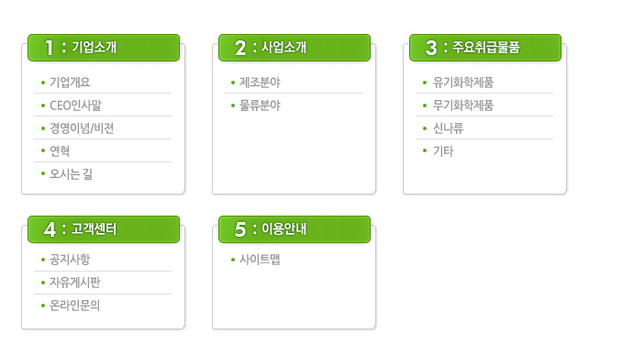The image size is (644, 356).
Task: Click the CEO인사말 link
Action: point(75,106)
